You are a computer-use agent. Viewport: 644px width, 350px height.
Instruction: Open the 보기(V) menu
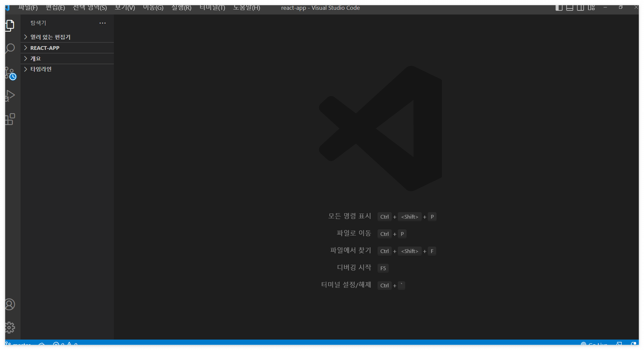click(125, 8)
